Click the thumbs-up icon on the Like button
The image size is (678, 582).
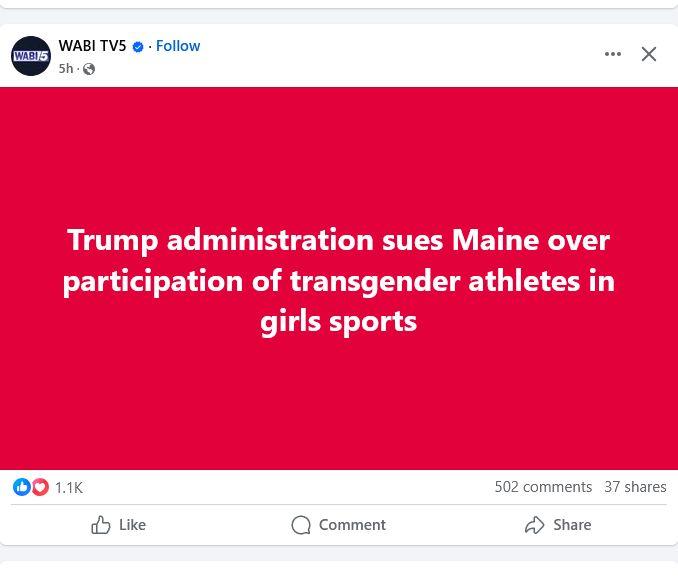pos(101,525)
